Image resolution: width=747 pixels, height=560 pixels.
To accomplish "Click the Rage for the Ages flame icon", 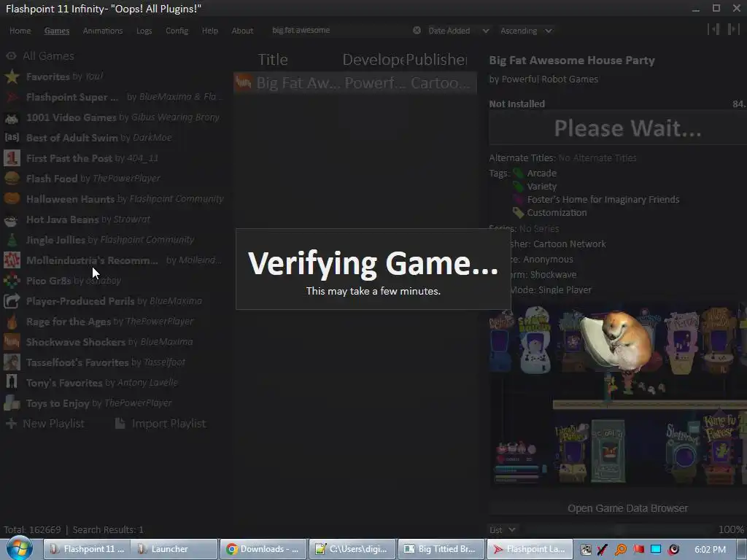I will 12,322.
